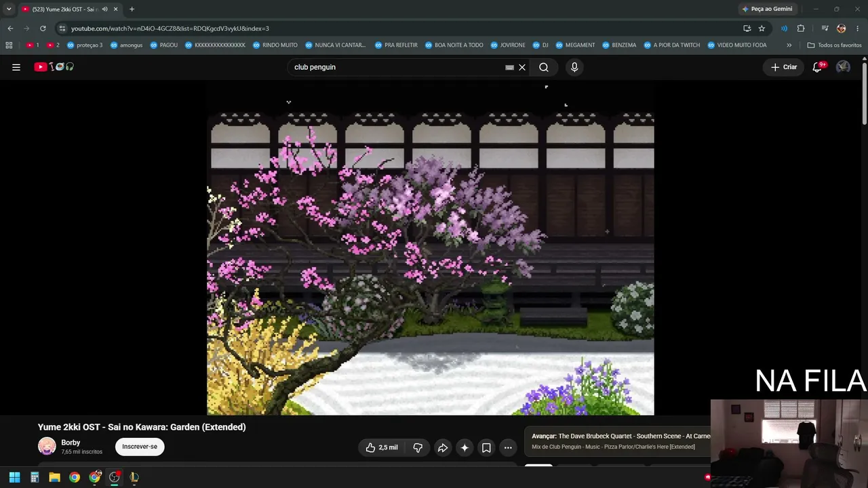Go back in browser history
Viewport: 868px width, 488px height.
[x=10, y=28]
